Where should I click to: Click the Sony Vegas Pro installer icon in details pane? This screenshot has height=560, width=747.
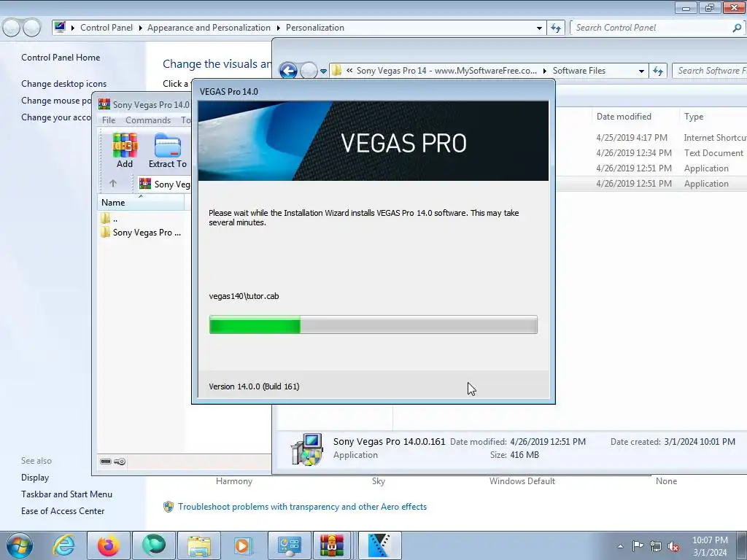307,449
